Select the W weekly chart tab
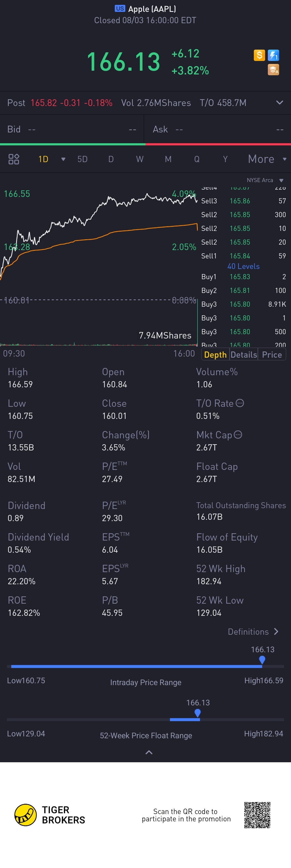The image size is (291, 868). (x=140, y=159)
